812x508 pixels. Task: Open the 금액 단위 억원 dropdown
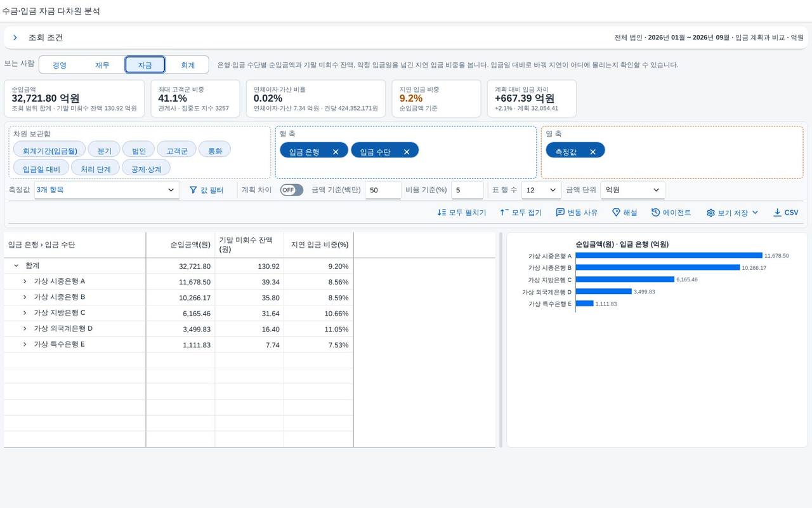pyautogui.click(x=632, y=190)
